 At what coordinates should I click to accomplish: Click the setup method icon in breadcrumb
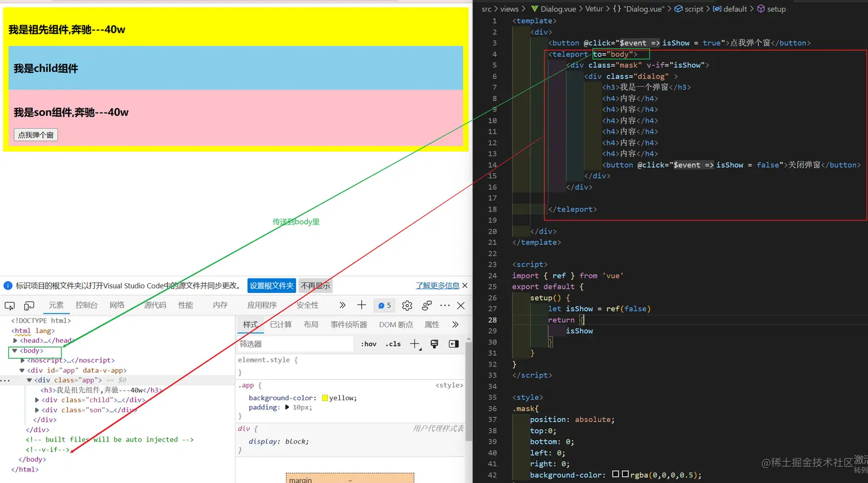tap(761, 9)
